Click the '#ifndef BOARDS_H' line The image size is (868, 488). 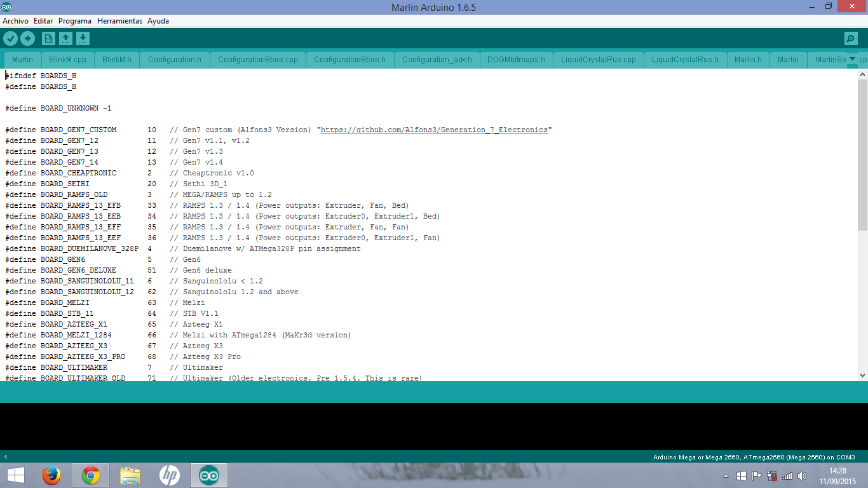[x=41, y=76]
